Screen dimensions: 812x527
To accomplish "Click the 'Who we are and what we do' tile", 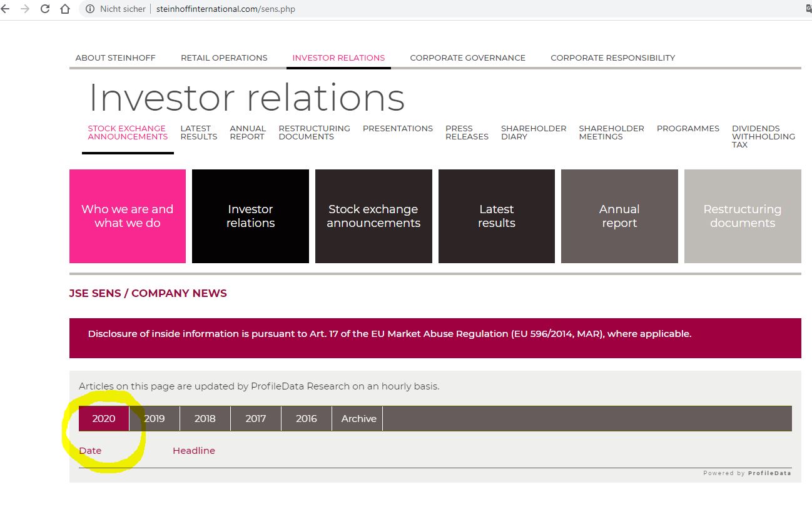I will [127, 216].
